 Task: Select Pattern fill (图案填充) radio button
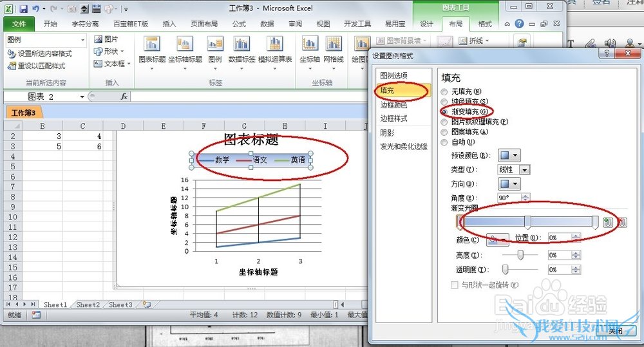point(444,132)
